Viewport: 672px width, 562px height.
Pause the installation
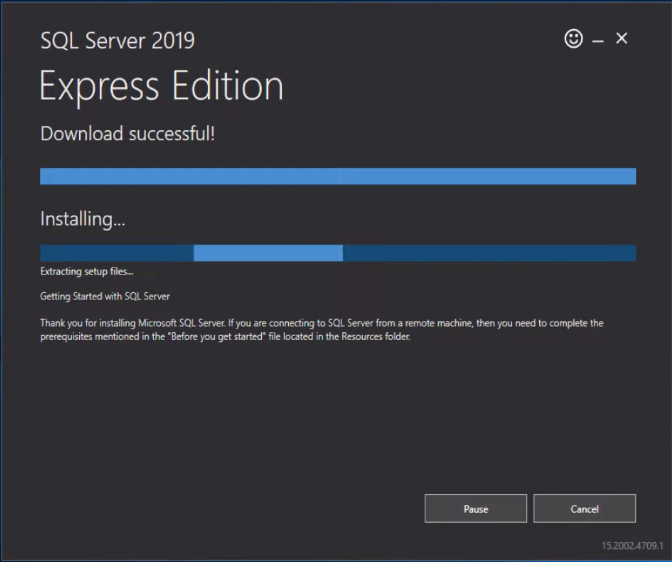pyautogui.click(x=476, y=508)
